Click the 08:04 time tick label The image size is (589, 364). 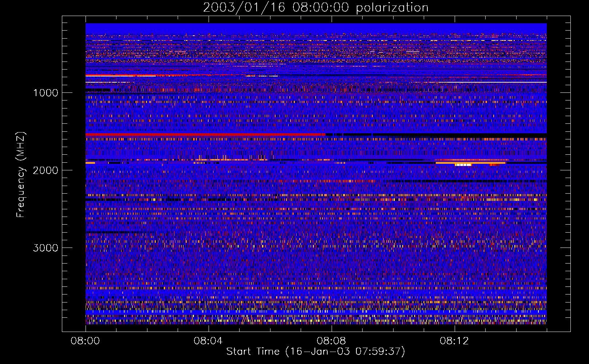click(x=208, y=341)
